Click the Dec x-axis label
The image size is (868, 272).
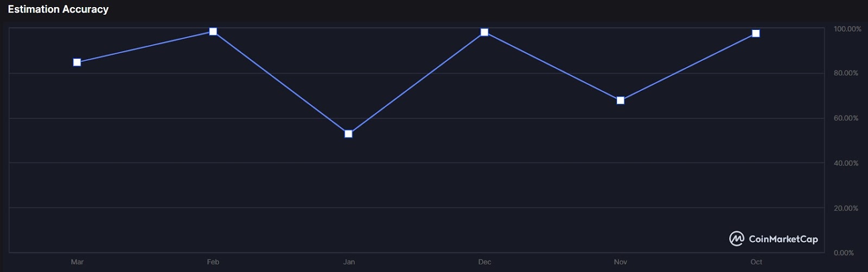tap(484, 262)
